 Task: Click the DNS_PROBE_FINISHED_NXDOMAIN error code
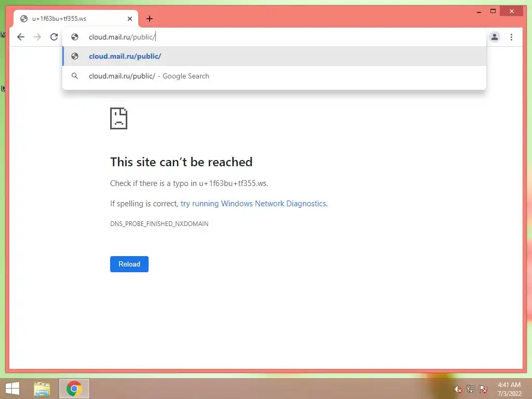[159, 223]
